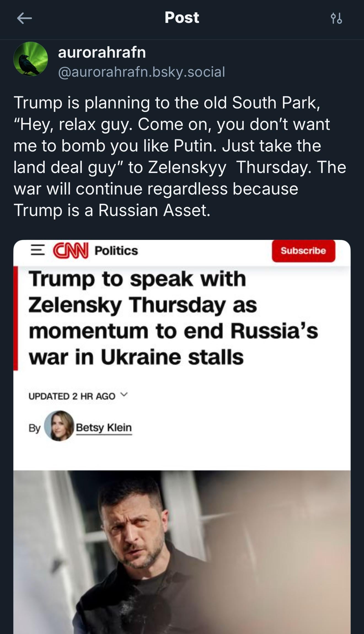
Task: Expand the Updated 2 hr ago chevron
Action: [x=124, y=395]
